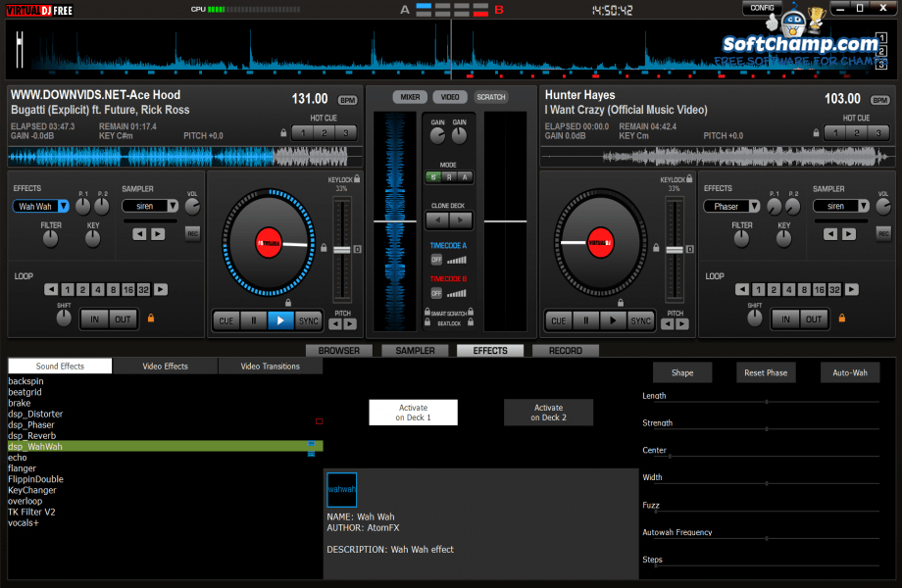The height and width of the screenshot is (588, 902).
Task: Switch to SAMPLER tab
Action: [415, 351]
